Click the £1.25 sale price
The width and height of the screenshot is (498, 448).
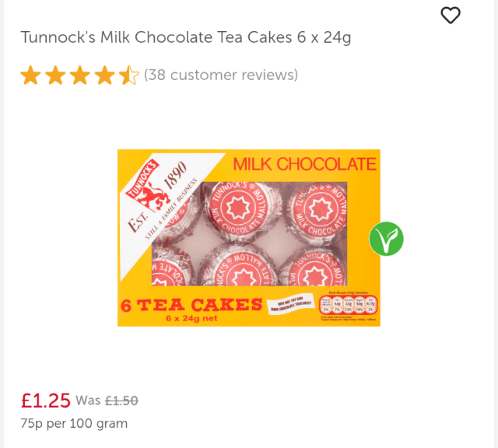pos(46,401)
